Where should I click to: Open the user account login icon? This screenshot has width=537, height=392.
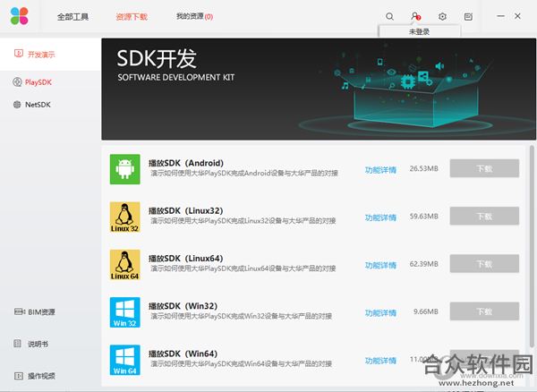[x=415, y=16]
